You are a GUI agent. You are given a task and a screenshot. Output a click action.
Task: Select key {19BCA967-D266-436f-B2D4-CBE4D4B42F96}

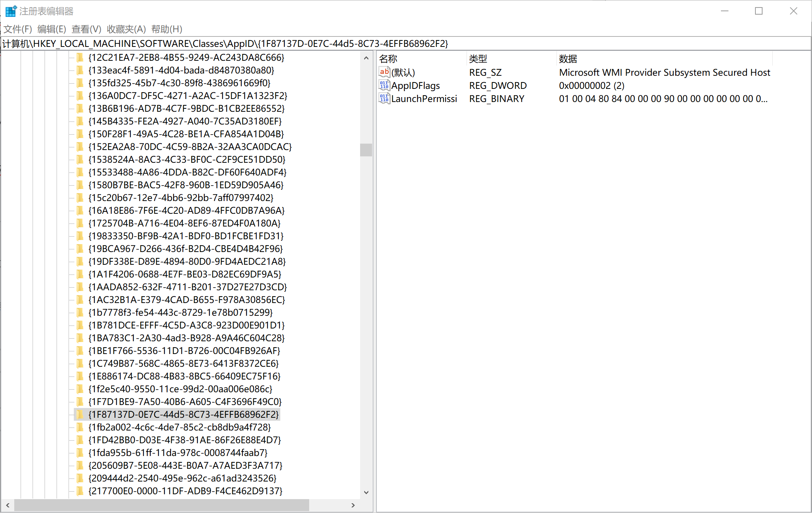[x=185, y=249]
